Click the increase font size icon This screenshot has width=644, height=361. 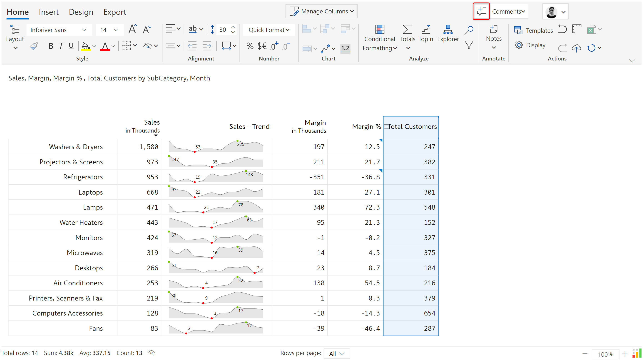coord(132,30)
